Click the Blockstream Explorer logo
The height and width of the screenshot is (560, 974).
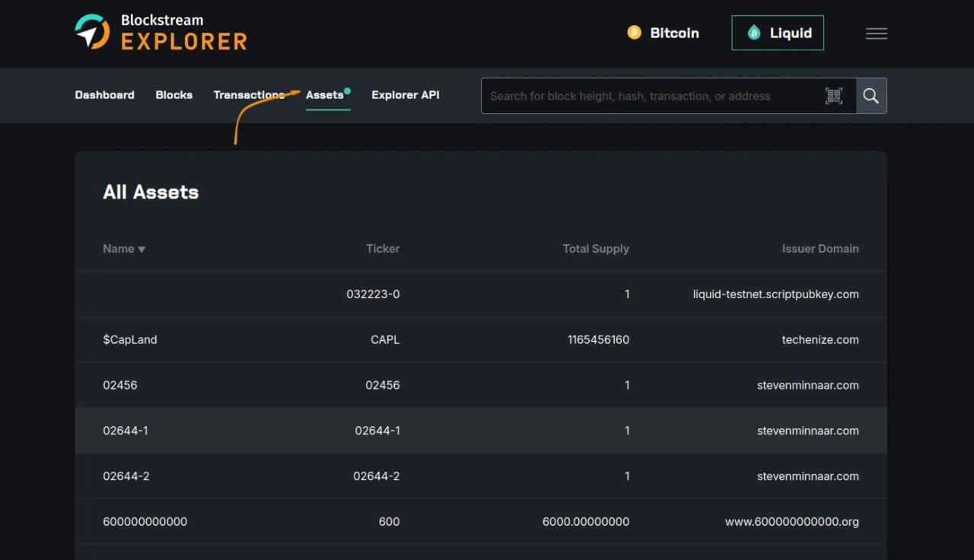pyautogui.click(x=161, y=33)
